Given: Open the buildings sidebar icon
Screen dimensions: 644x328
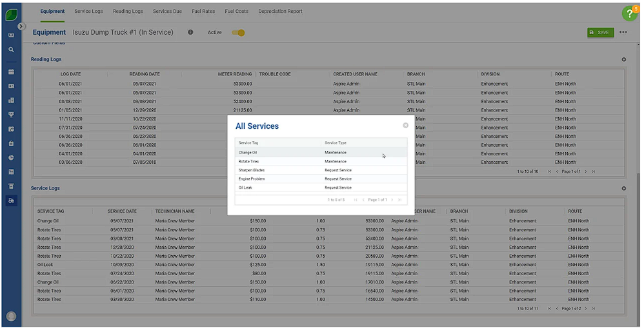Looking at the screenshot, I should (11, 101).
